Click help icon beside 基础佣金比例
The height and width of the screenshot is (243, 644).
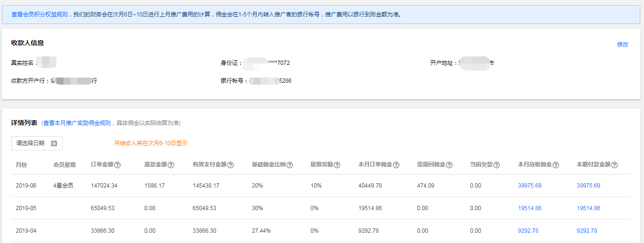(290, 165)
